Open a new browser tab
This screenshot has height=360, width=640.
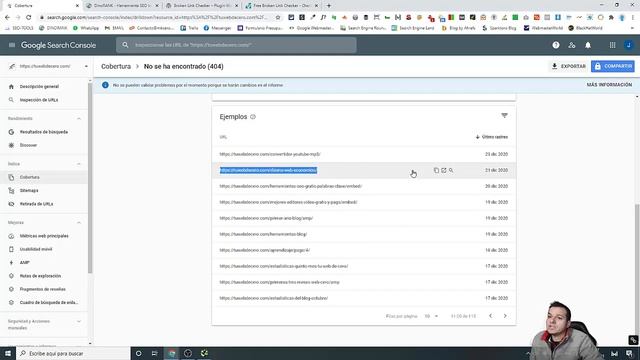click(329, 6)
